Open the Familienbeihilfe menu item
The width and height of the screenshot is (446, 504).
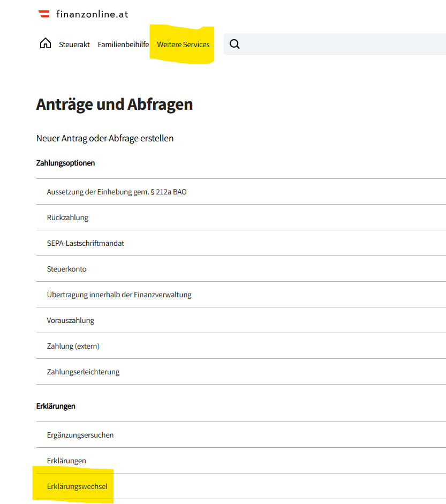tap(123, 45)
